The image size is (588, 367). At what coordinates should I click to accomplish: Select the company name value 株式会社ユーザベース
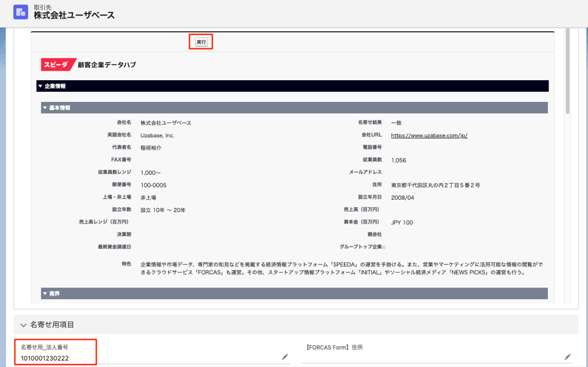click(166, 123)
